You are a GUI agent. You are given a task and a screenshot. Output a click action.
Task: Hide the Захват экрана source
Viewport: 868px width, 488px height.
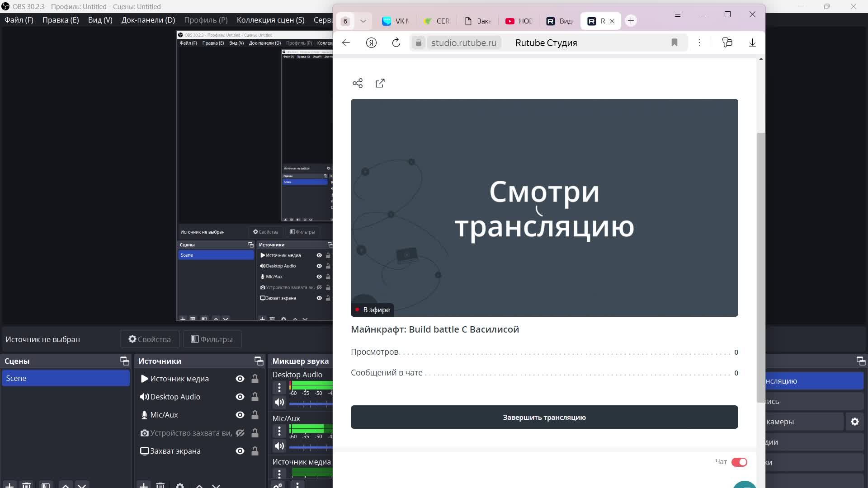[240, 451]
